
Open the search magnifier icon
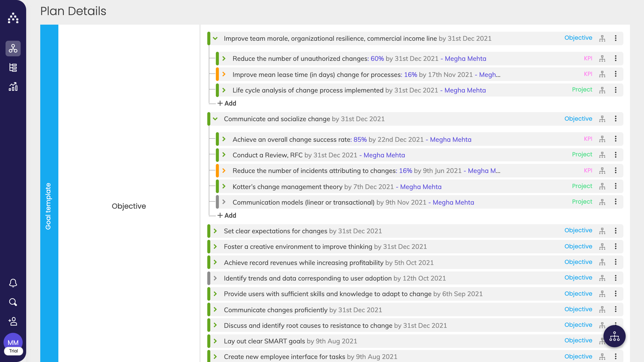(13, 302)
